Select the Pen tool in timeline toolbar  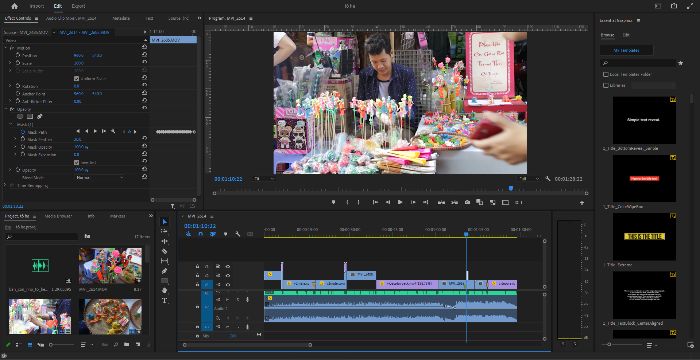pos(164,271)
